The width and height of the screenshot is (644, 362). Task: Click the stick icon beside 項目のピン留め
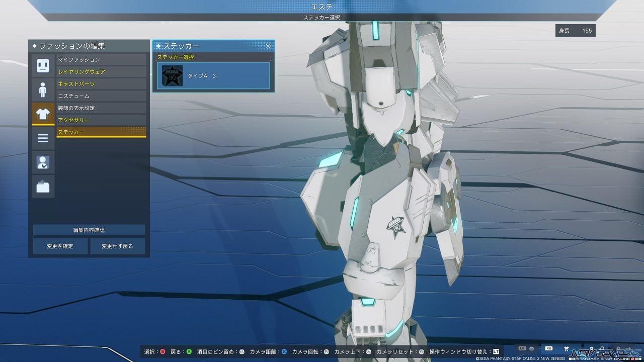pyautogui.click(x=242, y=352)
